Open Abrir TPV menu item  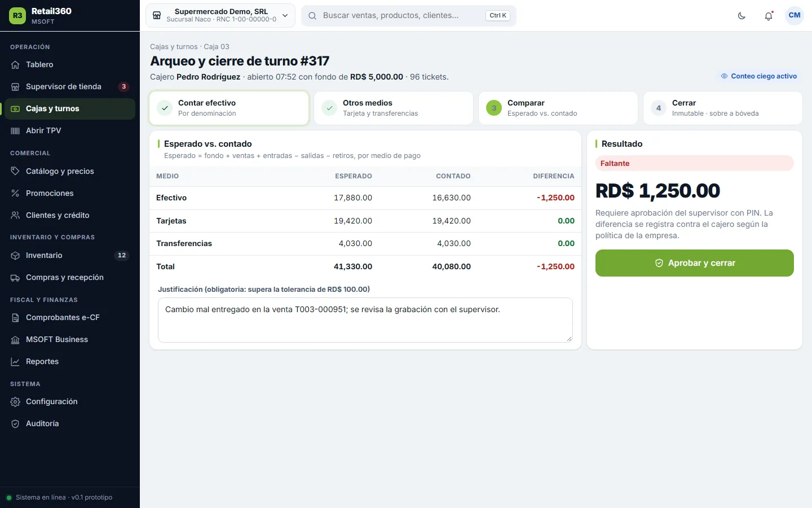pyautogui.click(x=70, y=131)
